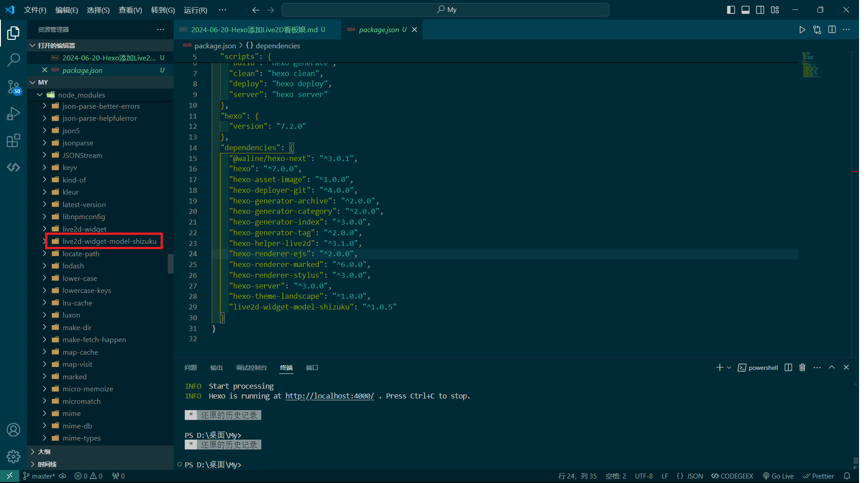This screenshot has height=483, width=868.
Task: Click the master* branch status item
Action: [x=39, y=476]
